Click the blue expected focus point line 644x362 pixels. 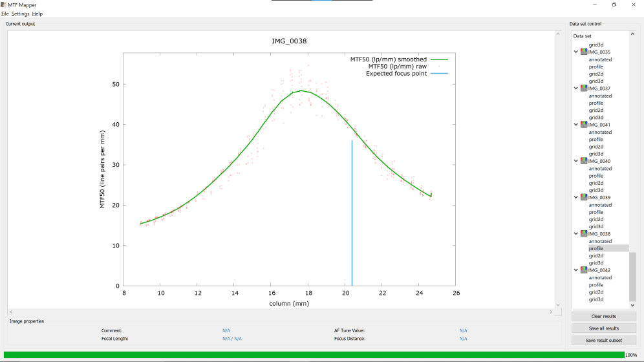tap(352, 213)
